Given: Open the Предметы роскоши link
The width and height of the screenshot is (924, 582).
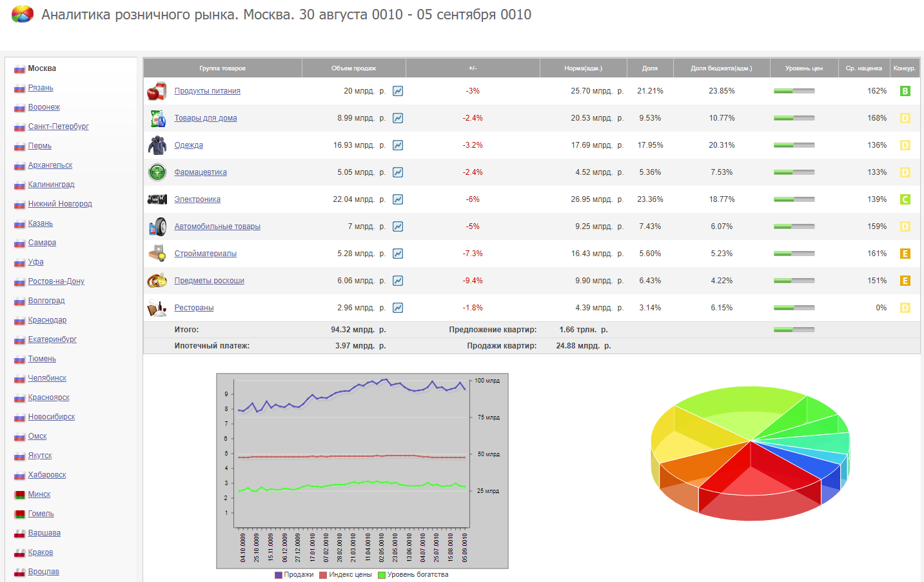Looking at the screenshot, I should (209, 281).
